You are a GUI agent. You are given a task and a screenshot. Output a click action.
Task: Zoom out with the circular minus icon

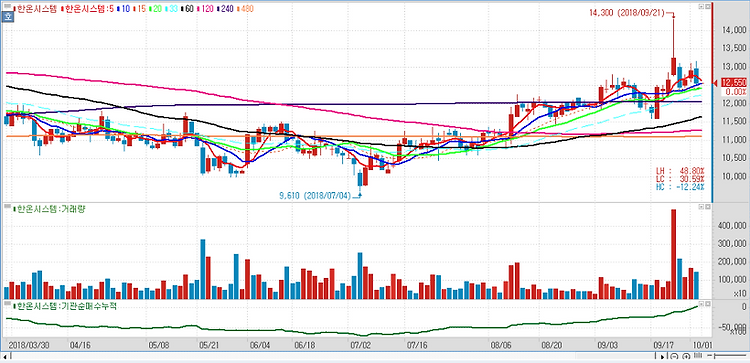pos(674,356)
